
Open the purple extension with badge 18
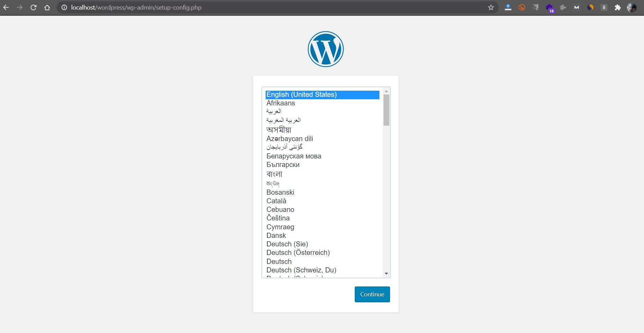click(x=550, y=8)
